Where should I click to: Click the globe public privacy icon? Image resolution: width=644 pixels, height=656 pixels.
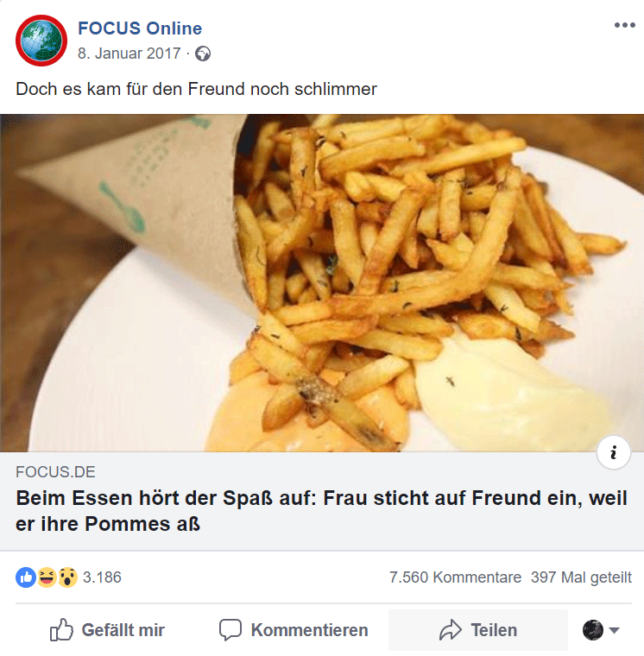(x=203, y=54)
